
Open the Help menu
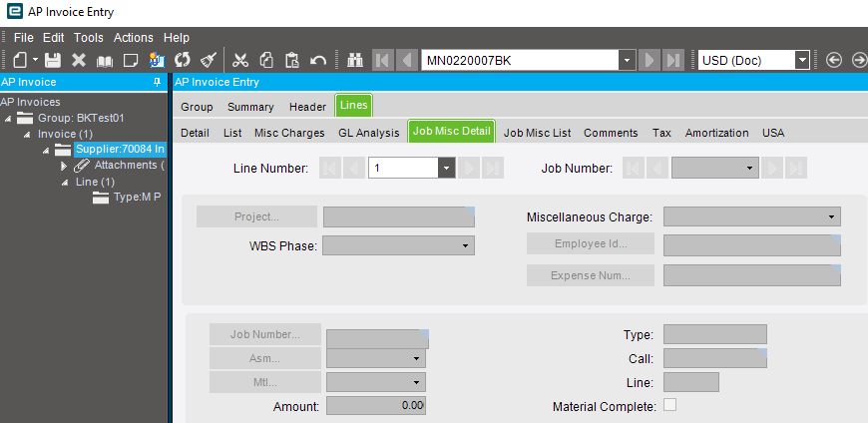[177, 38]
